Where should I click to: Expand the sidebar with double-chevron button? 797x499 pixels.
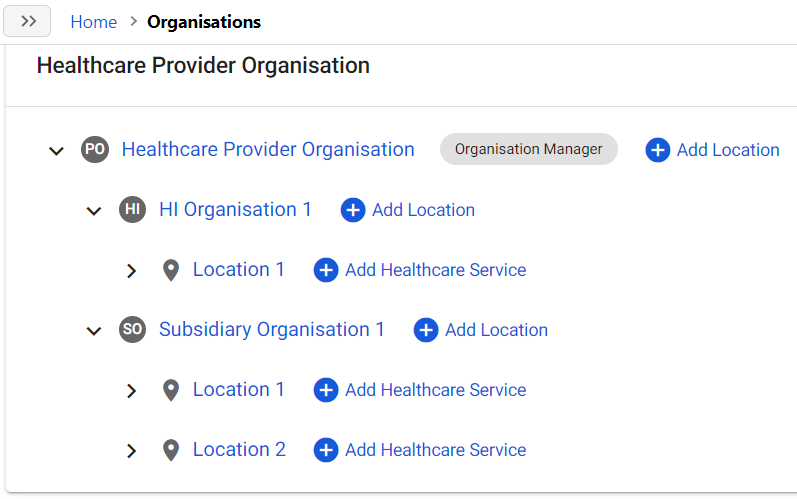click(27, 21)
